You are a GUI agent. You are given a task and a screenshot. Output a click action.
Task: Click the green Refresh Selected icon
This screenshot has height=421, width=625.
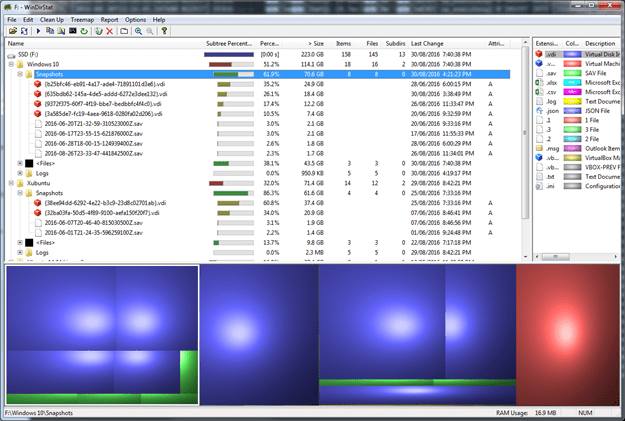pos(84,31)
